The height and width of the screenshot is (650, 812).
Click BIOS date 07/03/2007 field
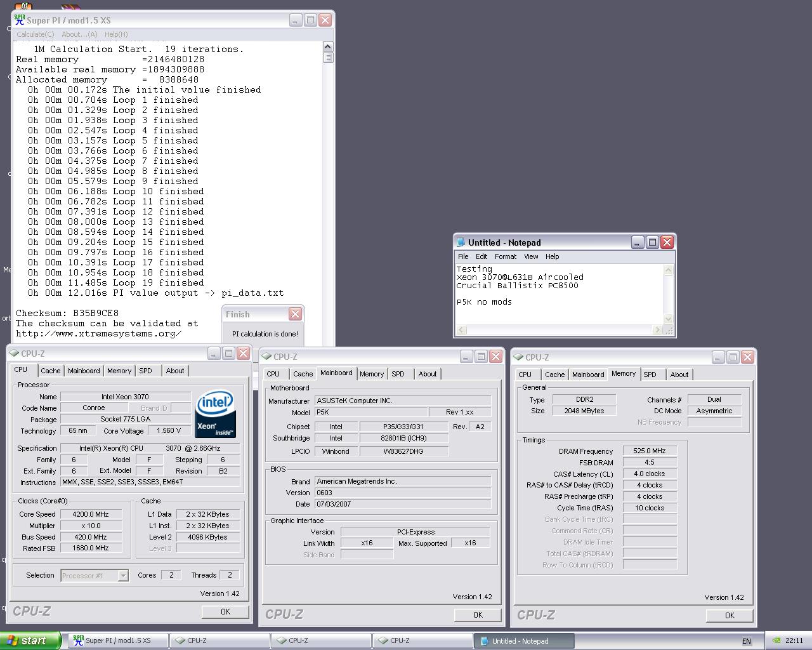[403, 504]
